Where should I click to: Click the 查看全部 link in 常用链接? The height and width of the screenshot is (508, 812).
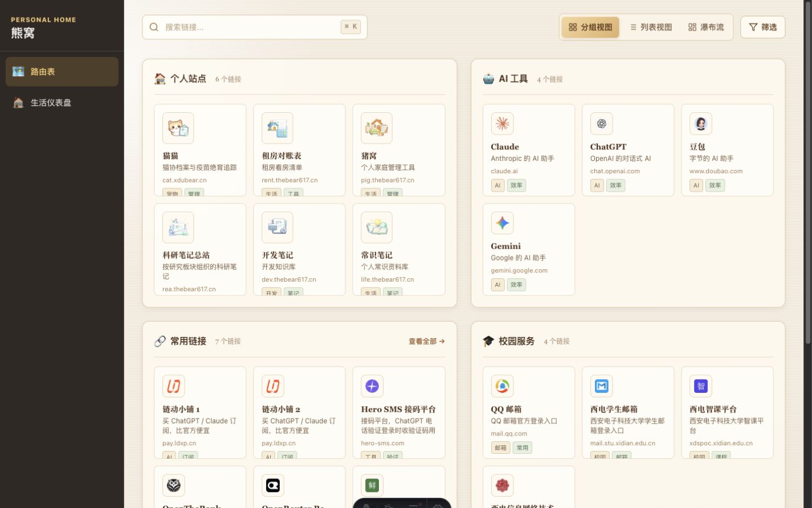(x=427, y=341)
